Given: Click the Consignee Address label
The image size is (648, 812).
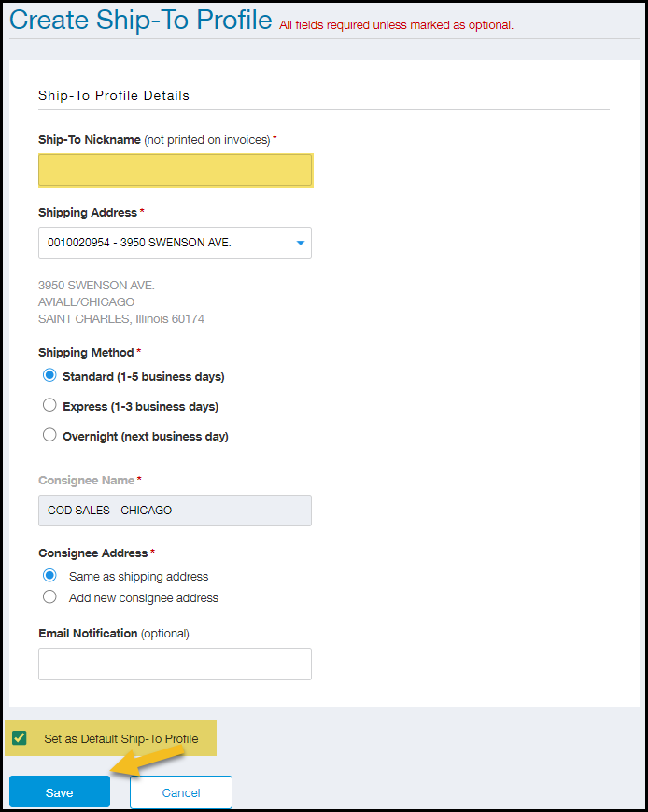Looking at the screenshot, I should (93, 553).
